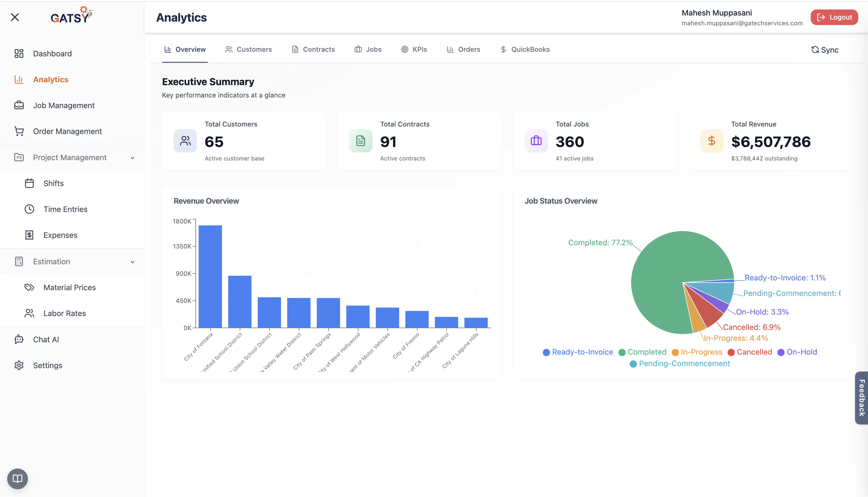This screenshot has width=868, height=497.
Task: Click the Total Revenue dollar icon
Action: click(712, 141)
